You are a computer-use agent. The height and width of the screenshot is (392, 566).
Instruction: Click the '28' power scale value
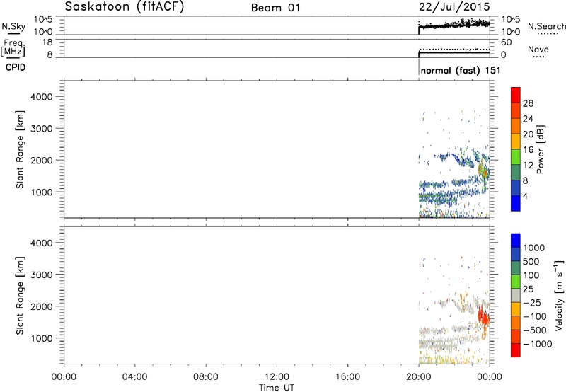528,103
